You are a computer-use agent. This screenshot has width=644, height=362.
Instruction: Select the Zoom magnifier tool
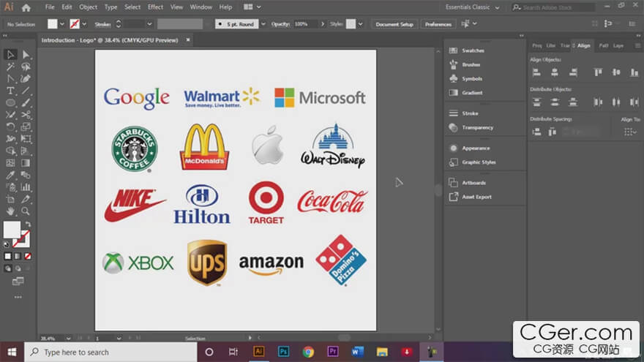(26, 211)
